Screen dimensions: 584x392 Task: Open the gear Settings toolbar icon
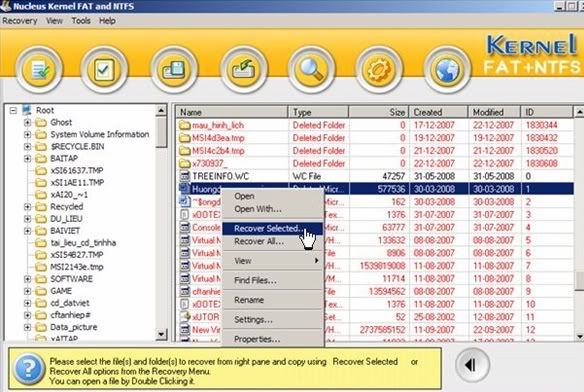click(x=379, y=70)
